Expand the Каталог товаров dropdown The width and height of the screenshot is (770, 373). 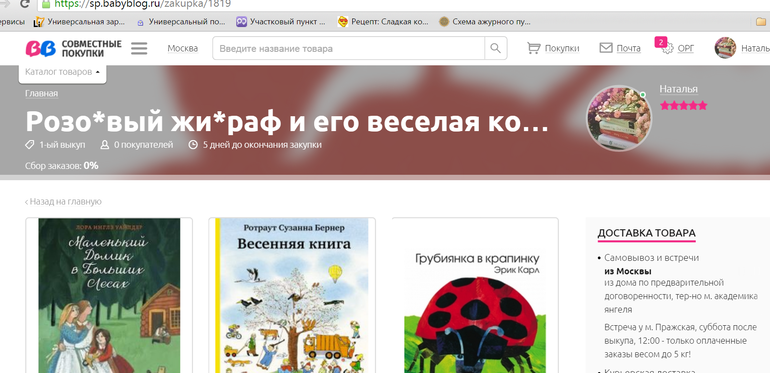coord(62,72)
